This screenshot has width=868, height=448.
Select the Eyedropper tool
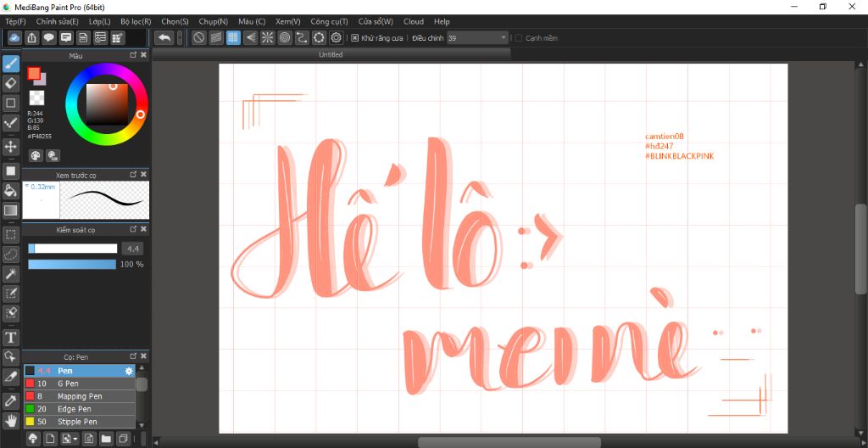click(10, 400)
